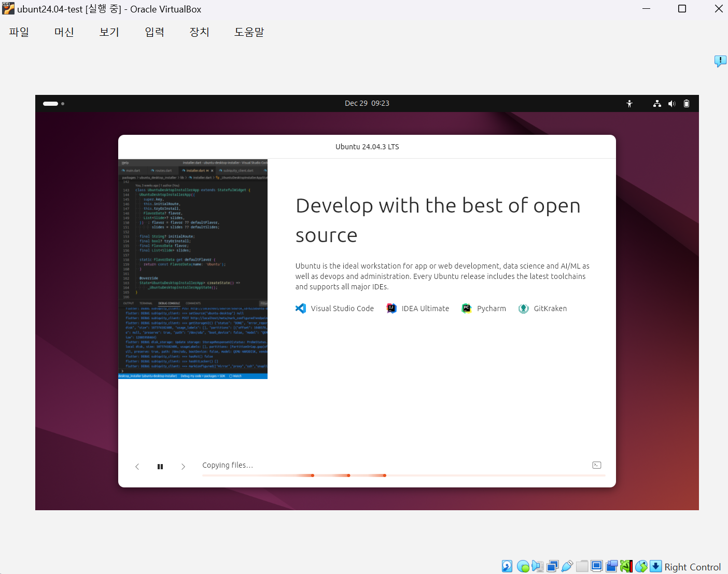Click the mouse integration indicator icon
The width and height of the screenshot is (728, 574).
pyautogui.click(x=641, y=566)
